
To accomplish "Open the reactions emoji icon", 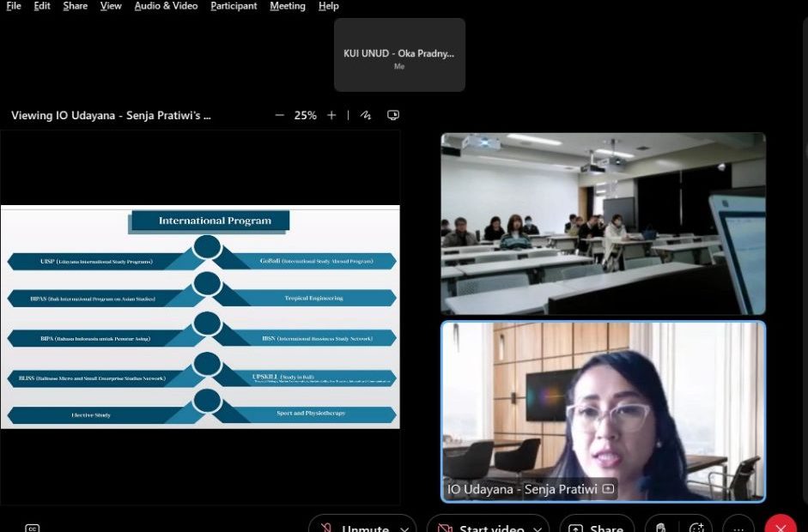I will (x=696, y=528).
